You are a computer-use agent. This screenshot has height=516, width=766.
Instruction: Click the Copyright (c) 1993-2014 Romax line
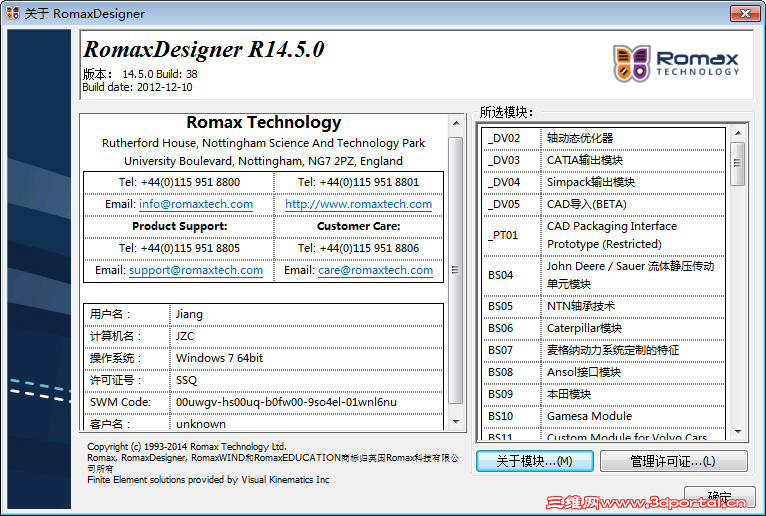187,447
